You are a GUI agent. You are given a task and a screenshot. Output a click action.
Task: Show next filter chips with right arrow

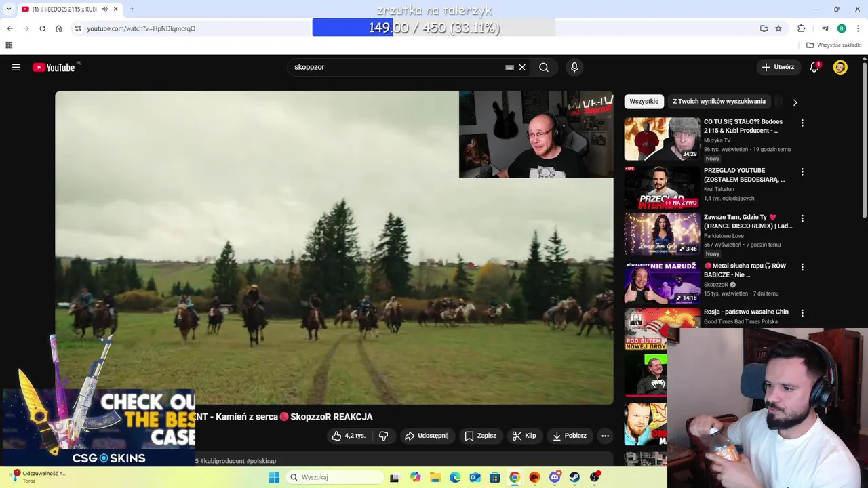[795, 102]
